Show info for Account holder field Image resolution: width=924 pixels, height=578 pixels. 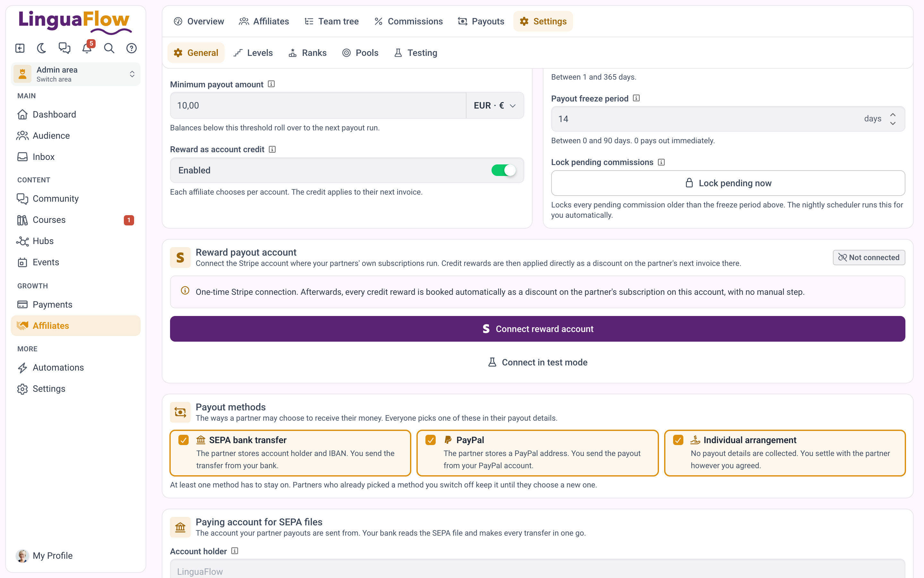tap(235, 551)
